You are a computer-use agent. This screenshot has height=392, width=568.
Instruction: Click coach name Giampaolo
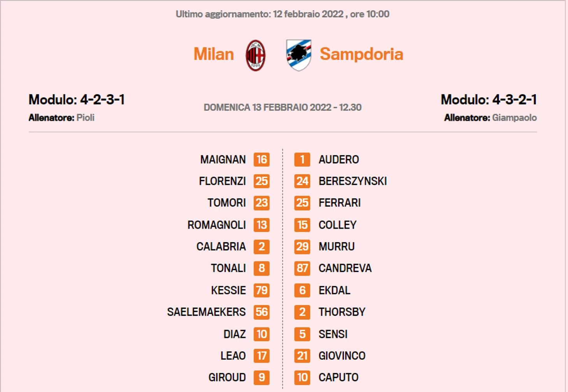click(x=514, y=118)
